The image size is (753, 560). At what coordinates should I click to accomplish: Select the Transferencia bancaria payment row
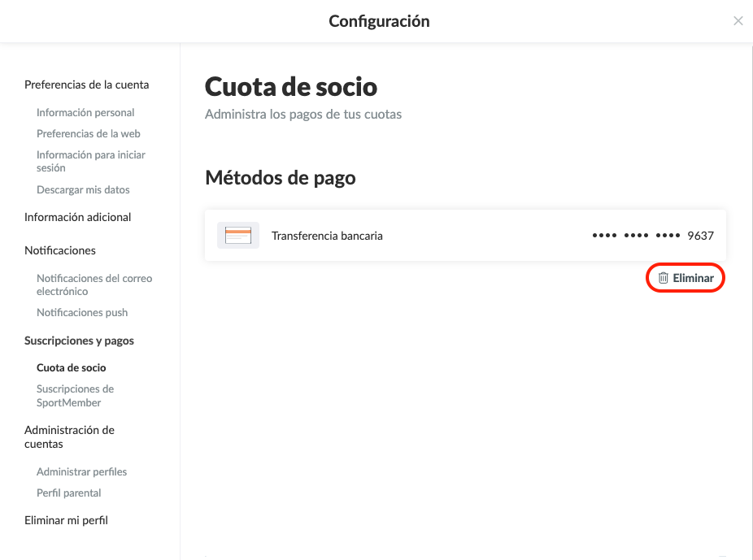point(464,236)
